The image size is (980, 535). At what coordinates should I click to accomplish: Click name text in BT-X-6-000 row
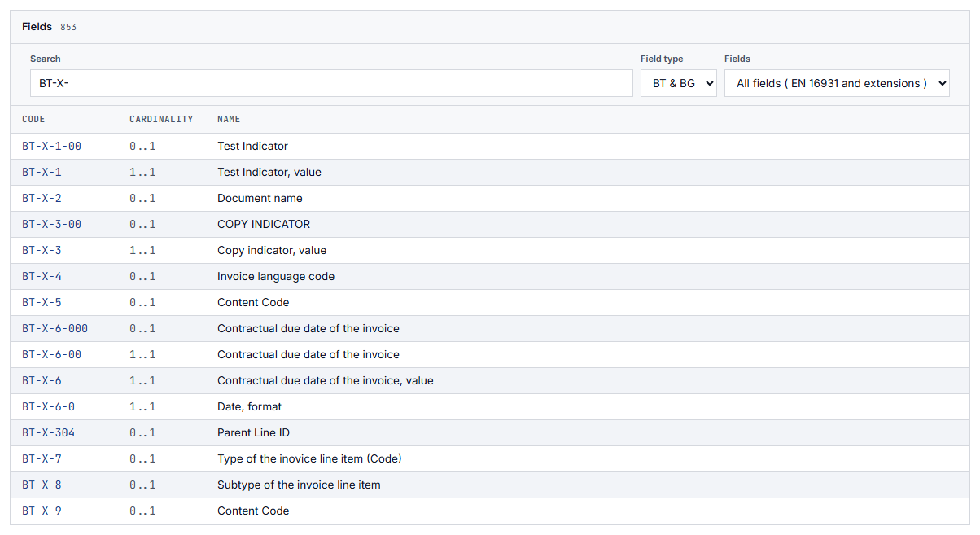[308, 329]
